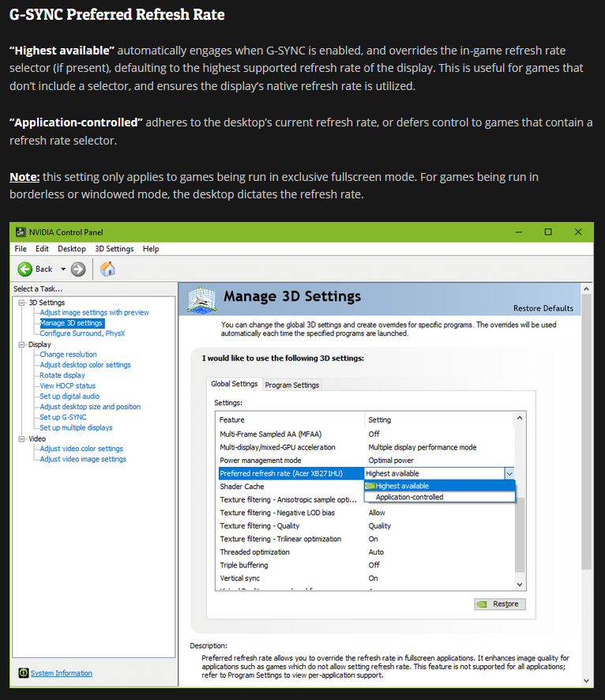Collapse the 3D Settings tree node
605x700 pixels.
[x=21, y=303]
